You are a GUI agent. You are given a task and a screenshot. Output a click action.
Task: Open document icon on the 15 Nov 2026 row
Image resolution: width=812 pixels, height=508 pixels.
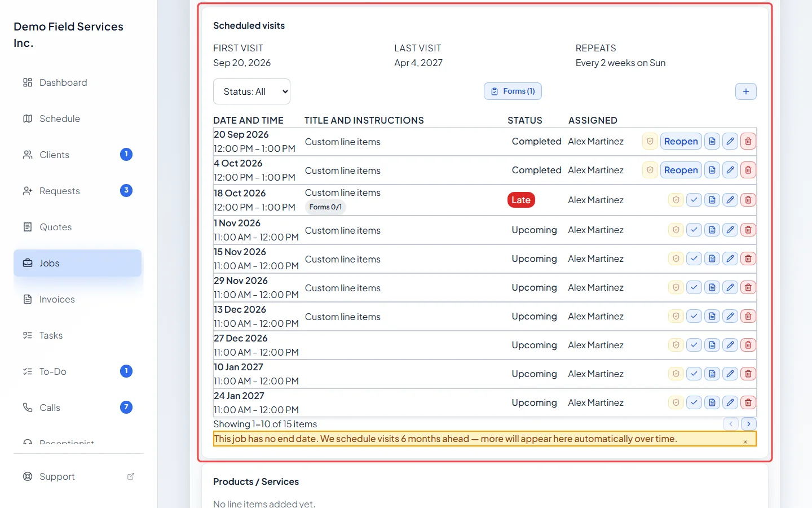coord(712,259)
